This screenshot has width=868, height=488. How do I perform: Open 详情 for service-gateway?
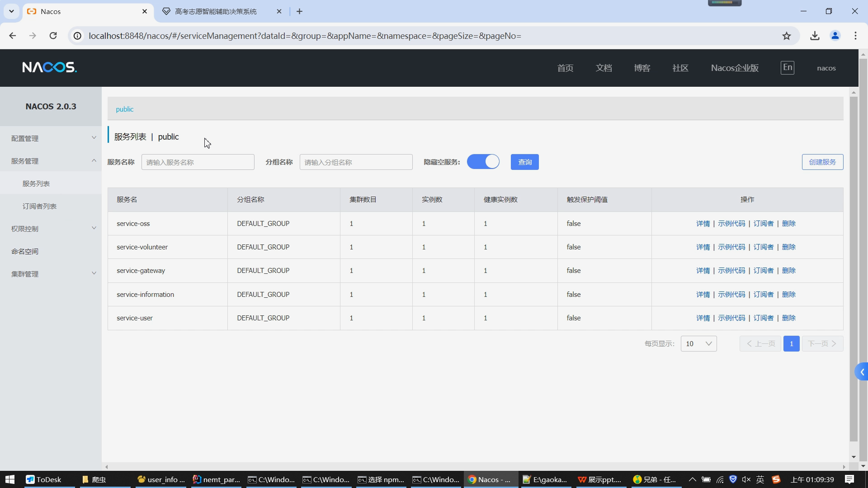point(703,271)
